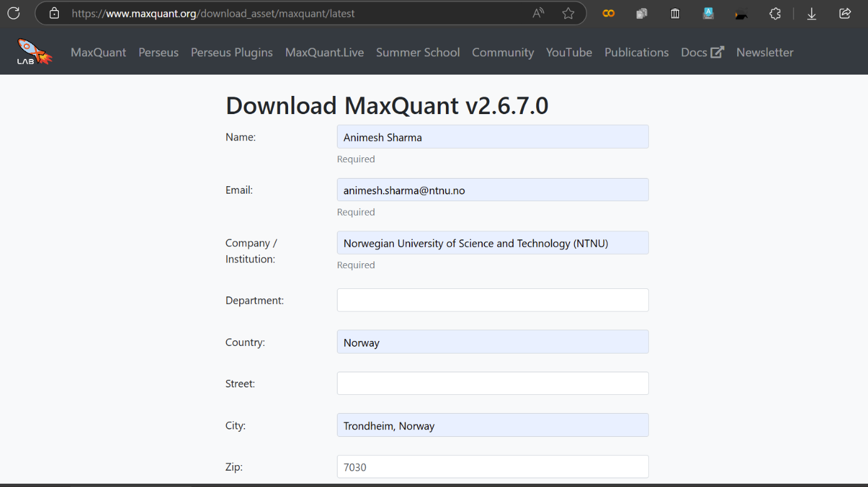Open the Community nav item
Viewport: 868px width, 487px height.
[503, 53]
